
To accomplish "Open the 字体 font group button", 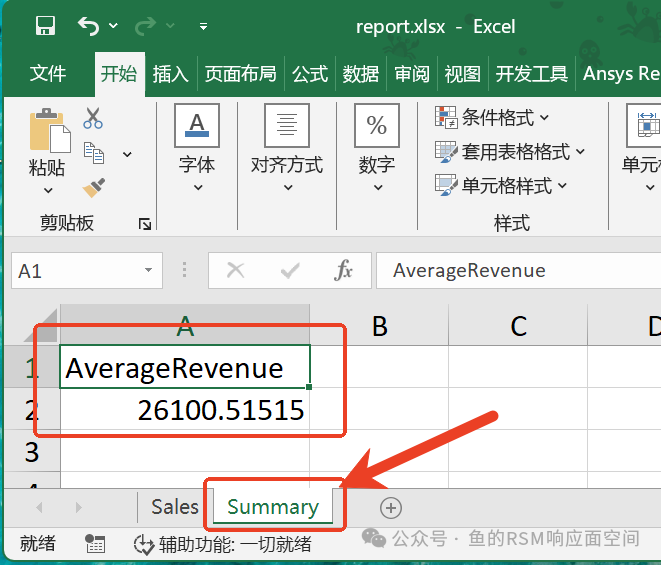I will (x=197, y=125).
